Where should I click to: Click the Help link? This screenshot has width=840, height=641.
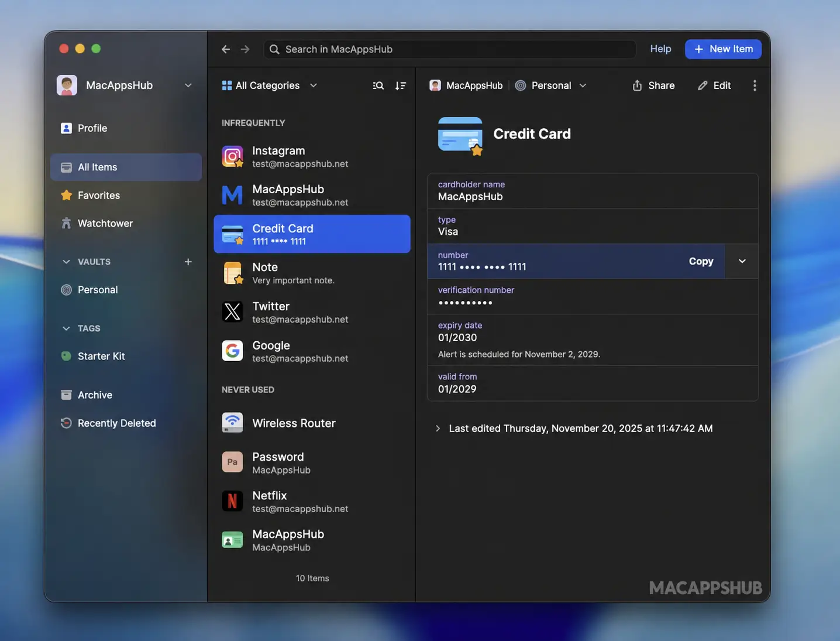[660, 49]
